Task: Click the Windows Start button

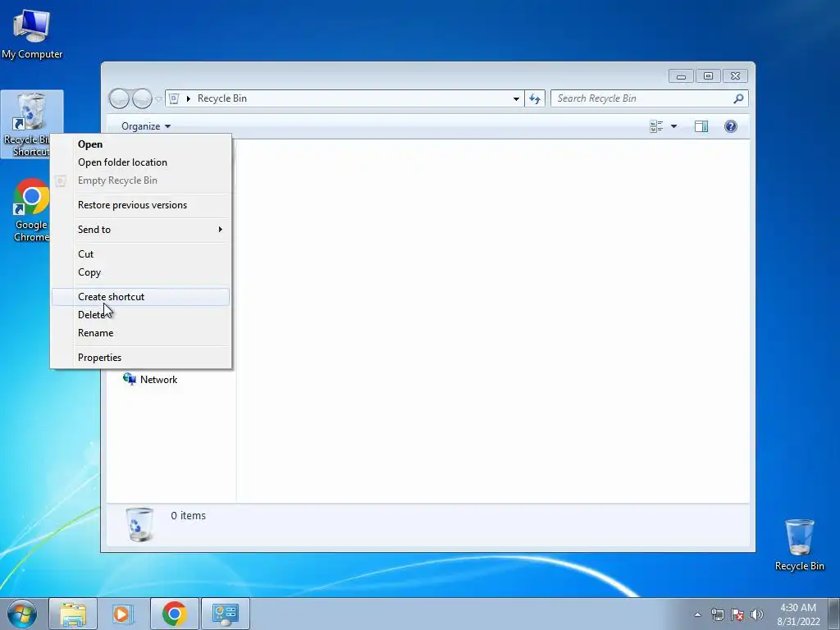Action: [22, 614]
